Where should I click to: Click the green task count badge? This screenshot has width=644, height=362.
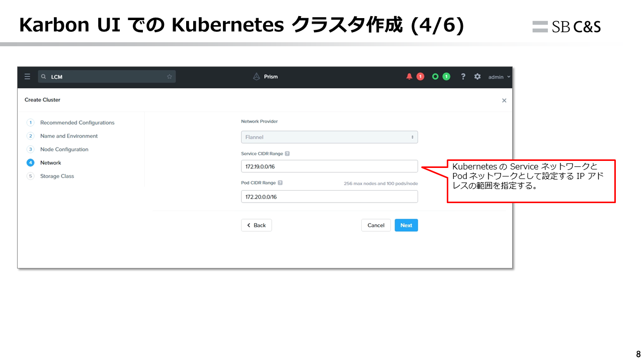point(446,76)
